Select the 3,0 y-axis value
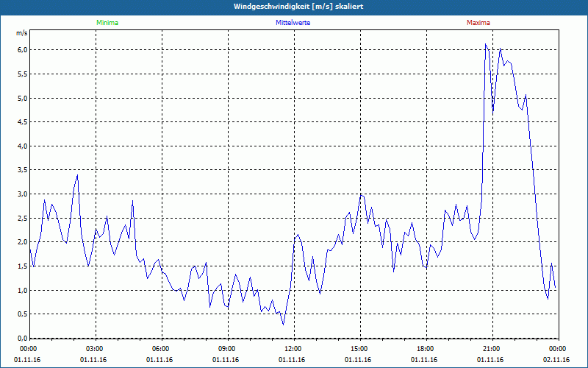Viewport: 588px width, 368px height. [22, 194]
